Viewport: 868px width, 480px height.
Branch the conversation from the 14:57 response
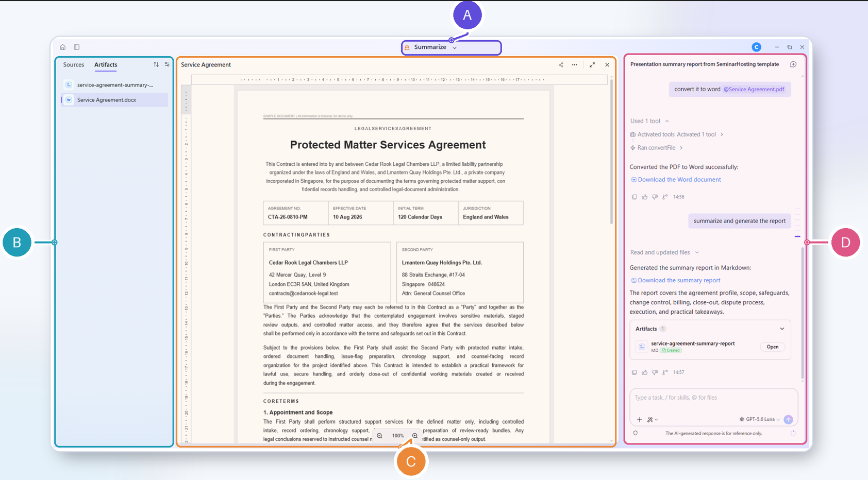tap(665, 372)
